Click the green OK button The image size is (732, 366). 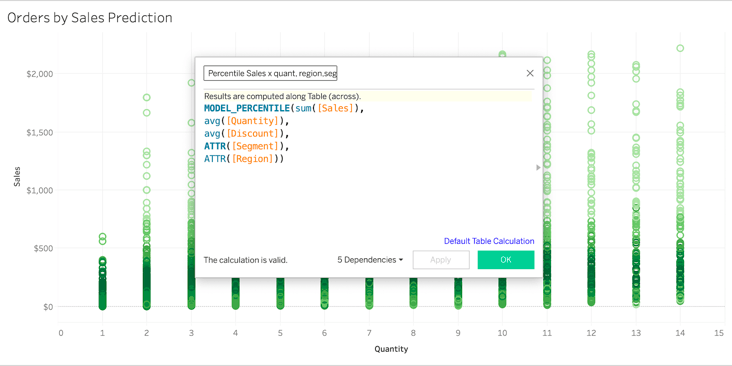[506, 260]
